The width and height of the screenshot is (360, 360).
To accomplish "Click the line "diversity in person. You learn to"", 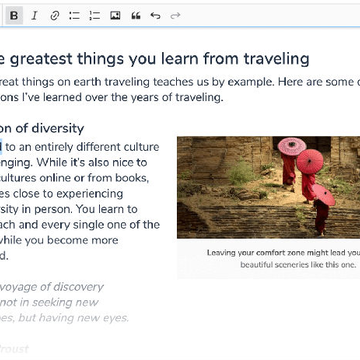I will (69, 209).
